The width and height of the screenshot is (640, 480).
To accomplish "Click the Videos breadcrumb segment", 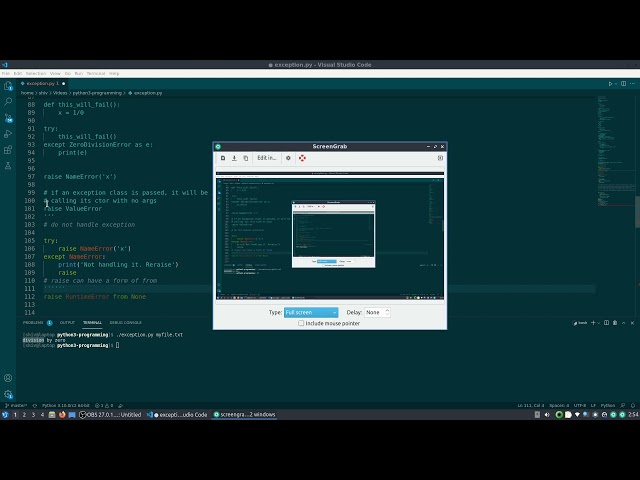I will click(x=60, y=93).
